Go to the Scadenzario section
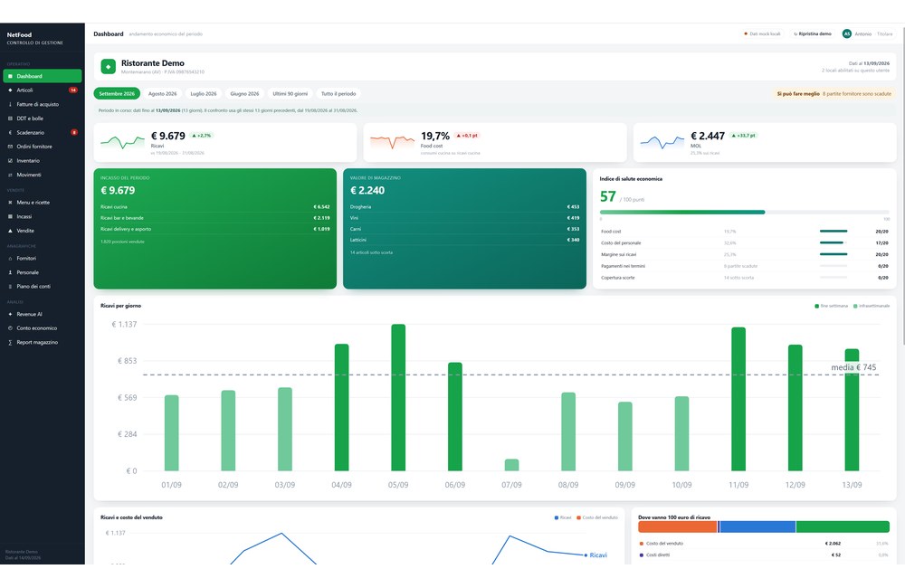This screenshot has height=588, width=905. click(43, 132)
